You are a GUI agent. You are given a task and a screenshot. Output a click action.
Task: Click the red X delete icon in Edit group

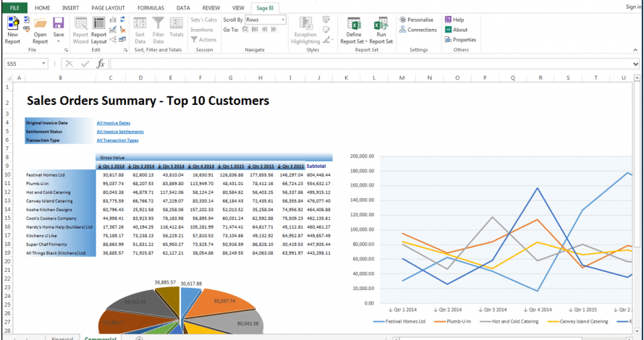[122, 30]
